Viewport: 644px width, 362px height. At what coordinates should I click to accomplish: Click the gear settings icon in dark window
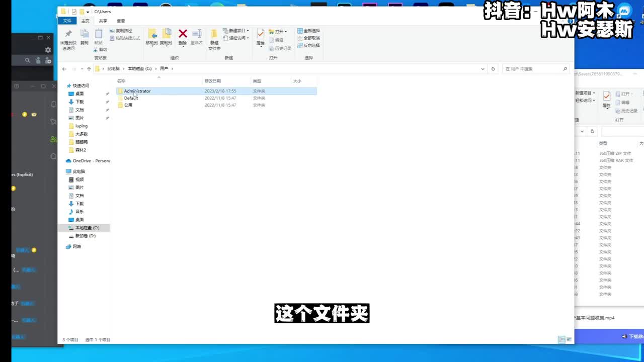point(48,50)
